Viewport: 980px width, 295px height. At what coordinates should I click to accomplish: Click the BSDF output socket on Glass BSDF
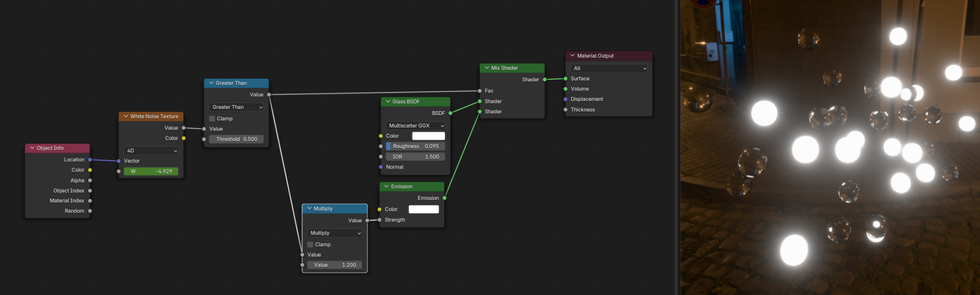451,113
